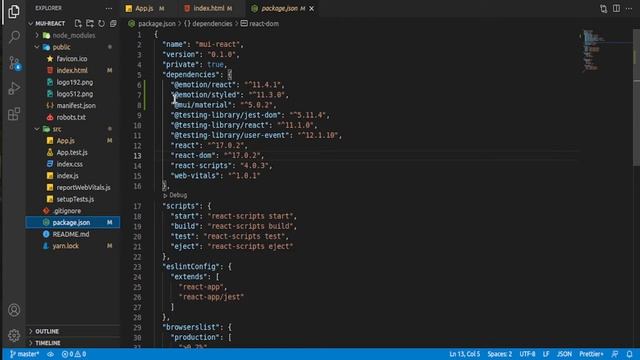Click Ln 13, Col 5 cursor position
Viewport: 640px width, 360px height.
pos(464,354)
